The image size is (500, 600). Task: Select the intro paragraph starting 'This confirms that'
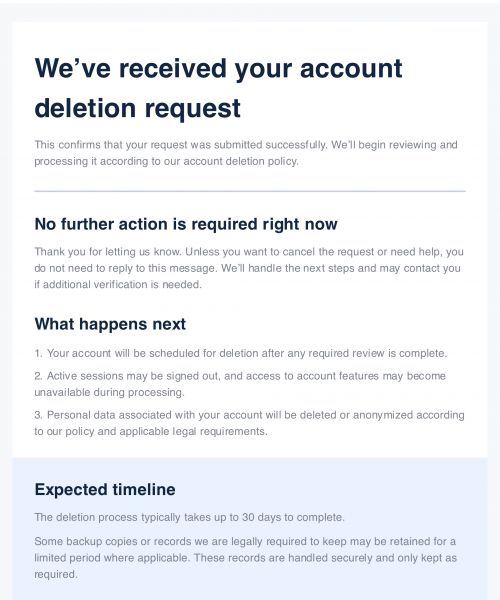[x=246, y=153]
